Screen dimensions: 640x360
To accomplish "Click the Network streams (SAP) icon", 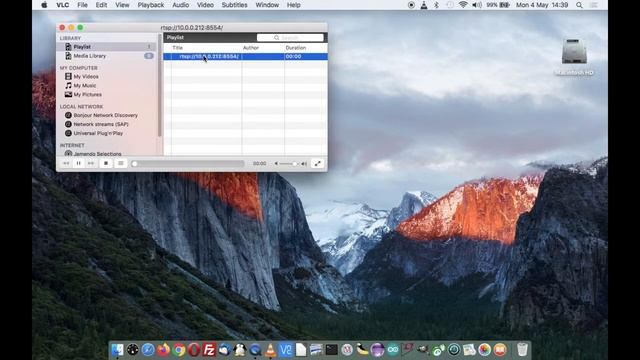I will pos(68,124).
